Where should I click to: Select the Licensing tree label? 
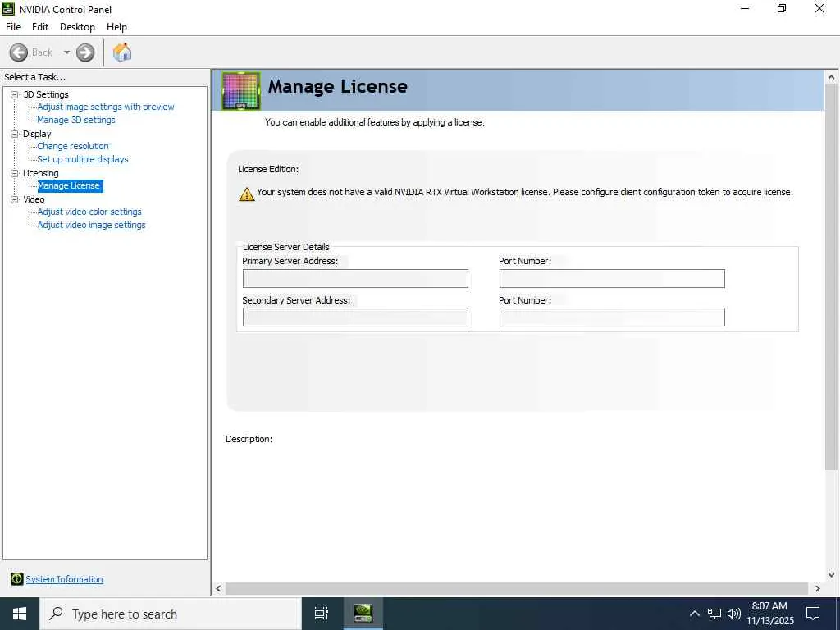click(x=41, y=173)
